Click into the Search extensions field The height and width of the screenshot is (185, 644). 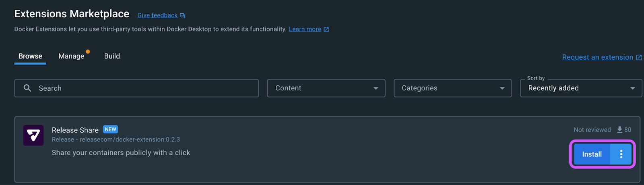tap(136, 88)
